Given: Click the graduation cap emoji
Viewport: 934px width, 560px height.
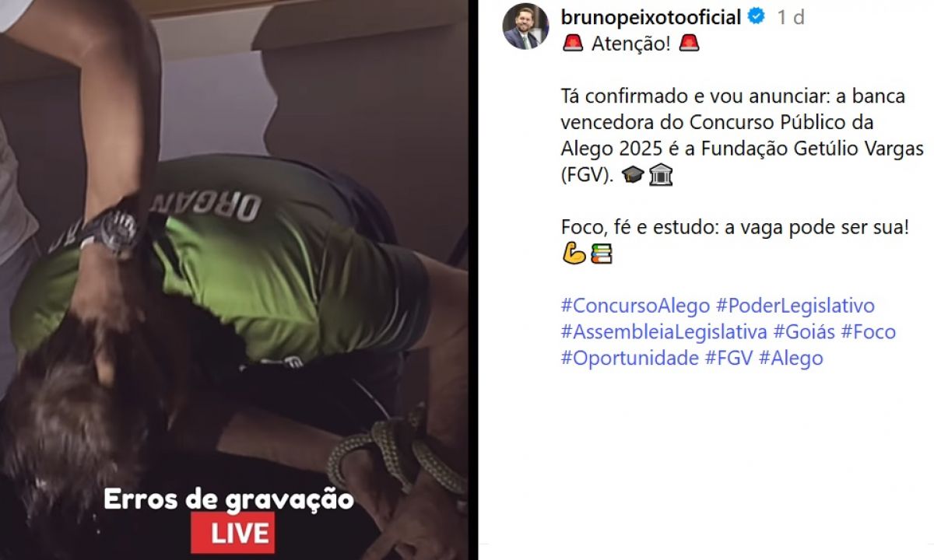Looking at the screenshot, I should point(633,176).
